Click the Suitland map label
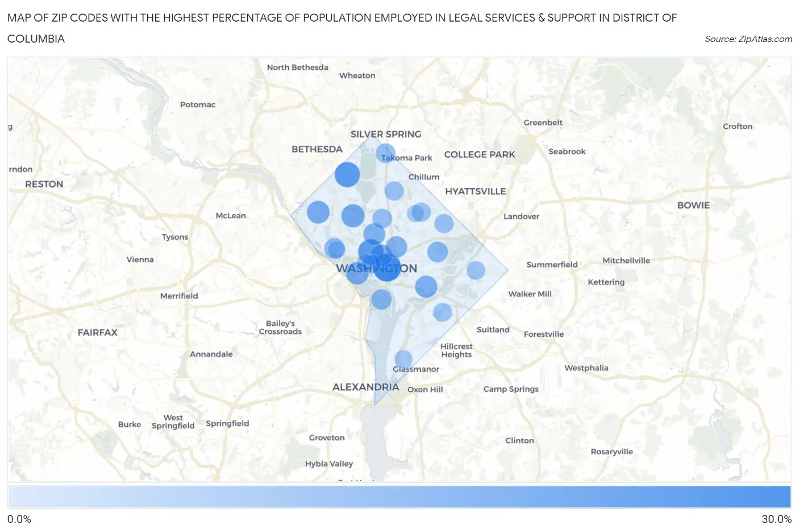Screen dimensions: 799x532 click(x=493, y=329)
